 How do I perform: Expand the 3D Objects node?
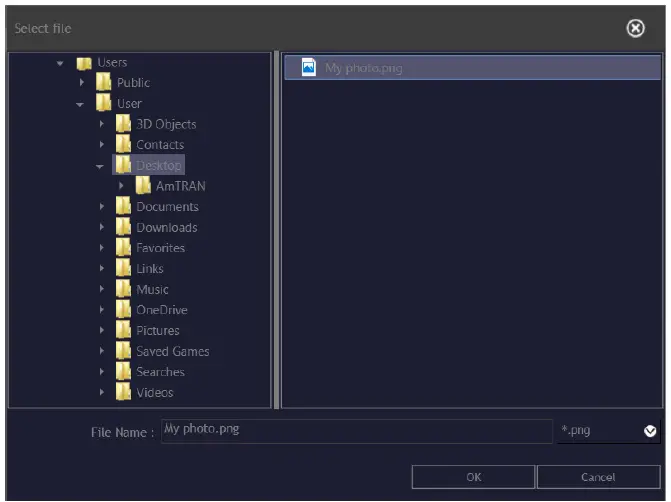coord(101,124)
